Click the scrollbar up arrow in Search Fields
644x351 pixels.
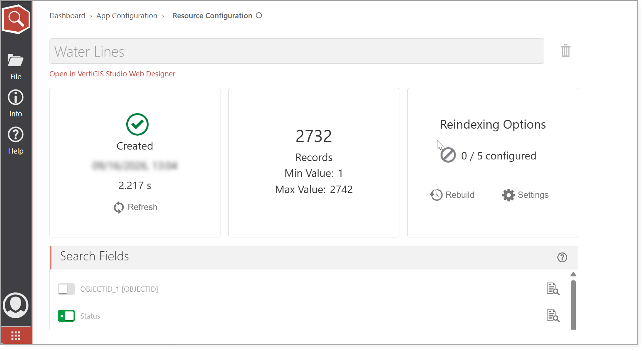tap(573, 274)
